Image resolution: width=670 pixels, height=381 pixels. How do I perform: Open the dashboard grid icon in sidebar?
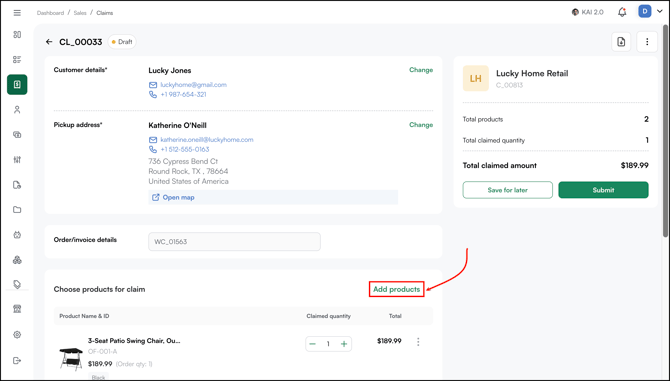[17, 35]
